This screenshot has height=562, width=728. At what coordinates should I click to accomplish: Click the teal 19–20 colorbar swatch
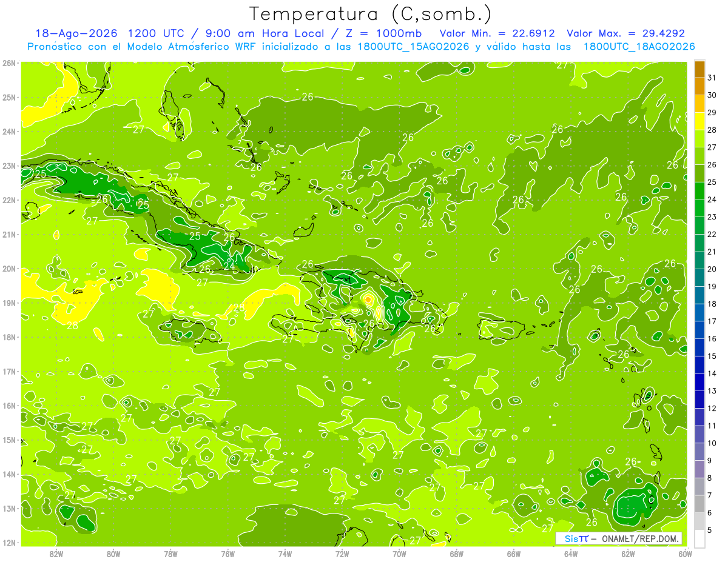pos(699,278)
